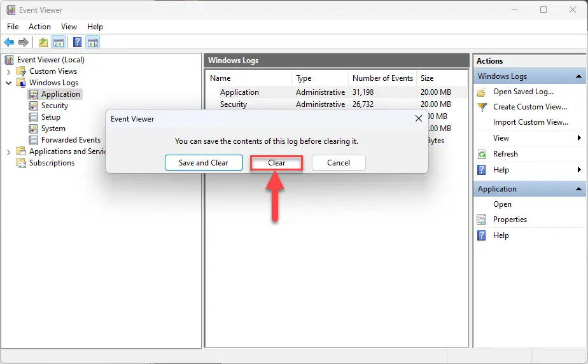Click the Create Custom View funnel icon
The width and height of the screenshot is (588, 364).
(x=482, y=107)
